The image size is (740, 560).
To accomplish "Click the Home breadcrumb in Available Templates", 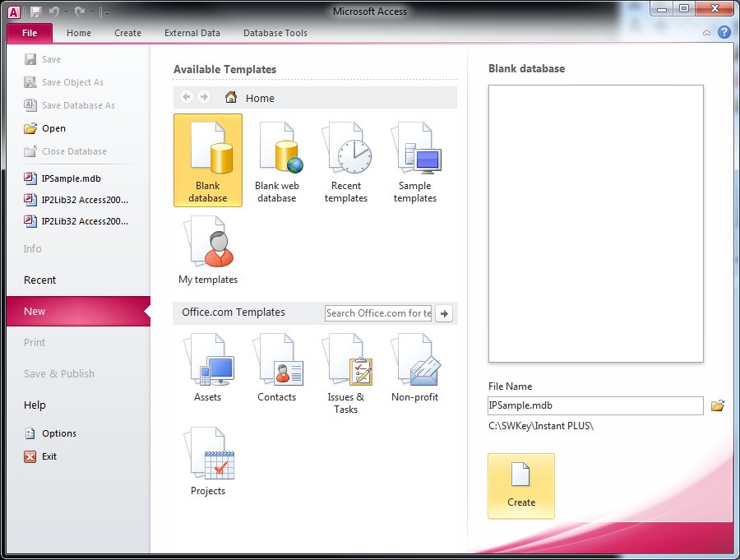I will tap(250, 98).
